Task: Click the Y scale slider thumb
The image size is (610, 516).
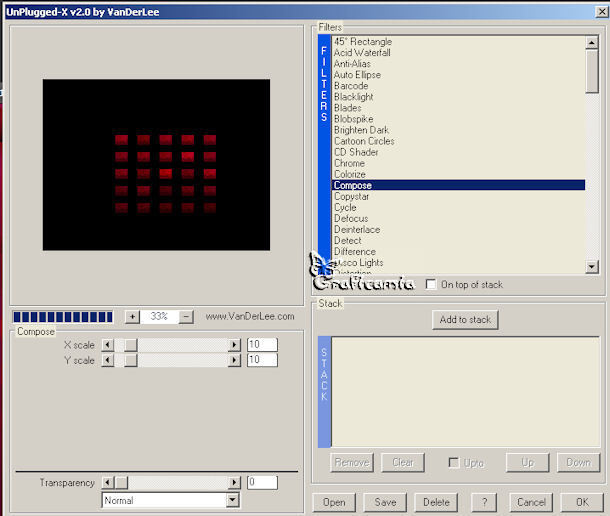Action: [131, 360]
